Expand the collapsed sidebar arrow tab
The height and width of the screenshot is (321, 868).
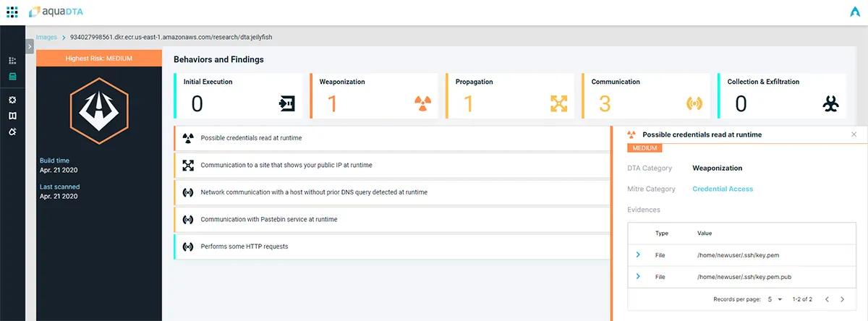coord(30,46)
